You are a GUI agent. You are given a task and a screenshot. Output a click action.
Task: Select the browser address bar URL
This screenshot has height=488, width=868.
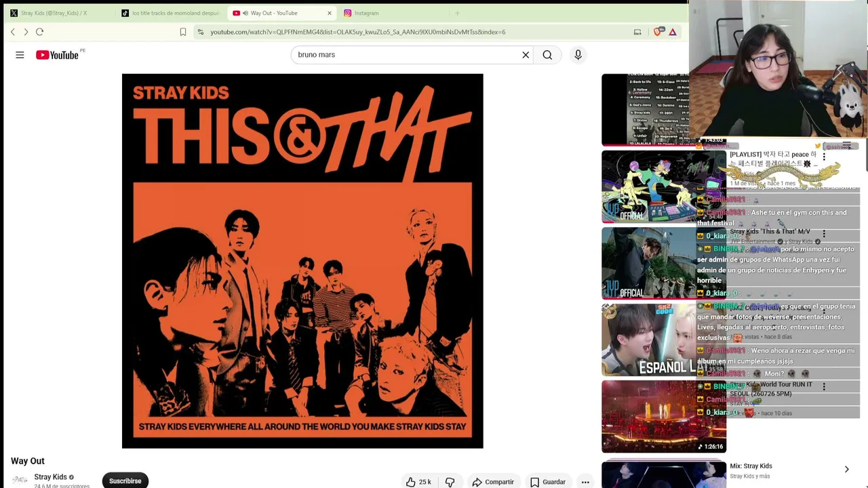click(x=357, y=32)
